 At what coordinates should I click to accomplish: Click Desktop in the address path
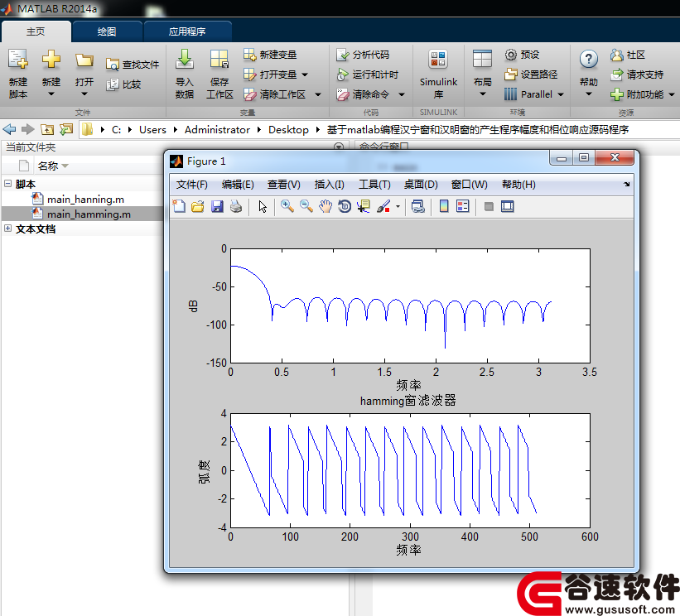tap(288, 130)
